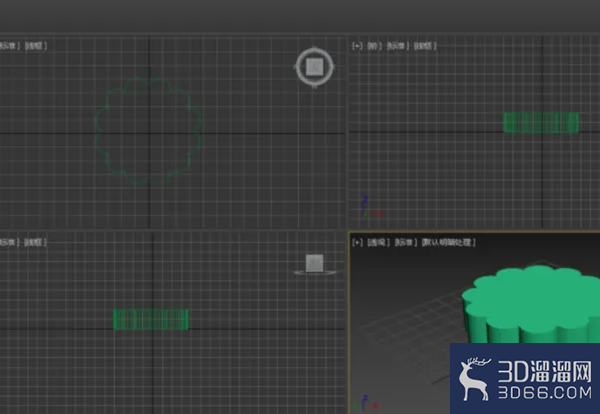Open the wireframe label in the bottom-left viewport
600x414 pixels.
point(35,243)
